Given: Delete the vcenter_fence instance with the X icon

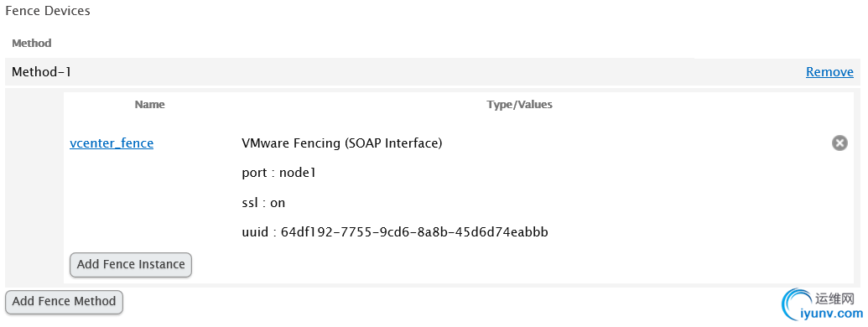Looking at the screenshot, I should coord(839,143).
